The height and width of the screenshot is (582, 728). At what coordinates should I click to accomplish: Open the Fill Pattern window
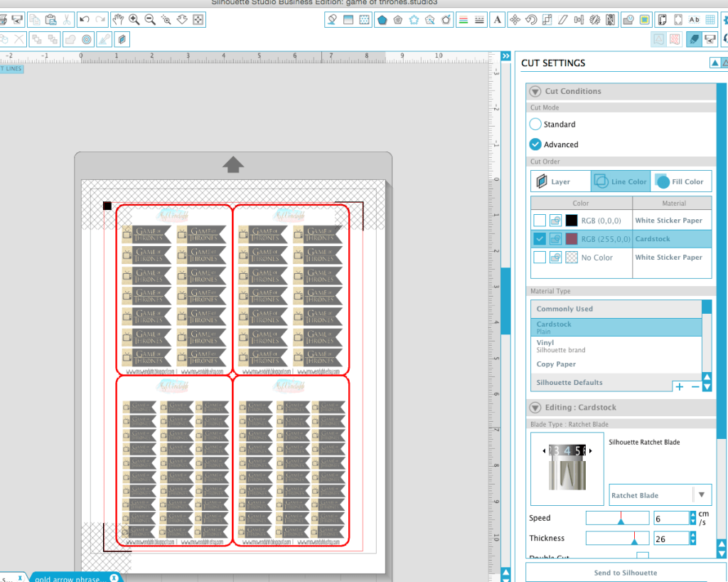point(365,19)
